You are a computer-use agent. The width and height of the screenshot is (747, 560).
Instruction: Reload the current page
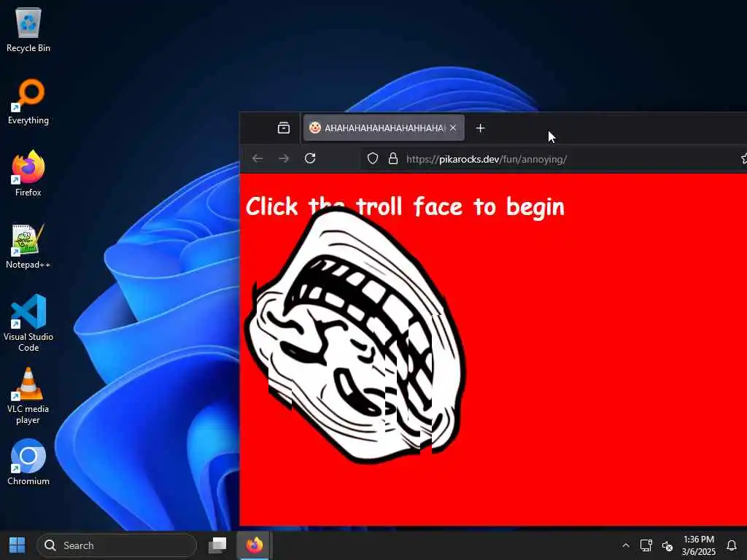310,158
